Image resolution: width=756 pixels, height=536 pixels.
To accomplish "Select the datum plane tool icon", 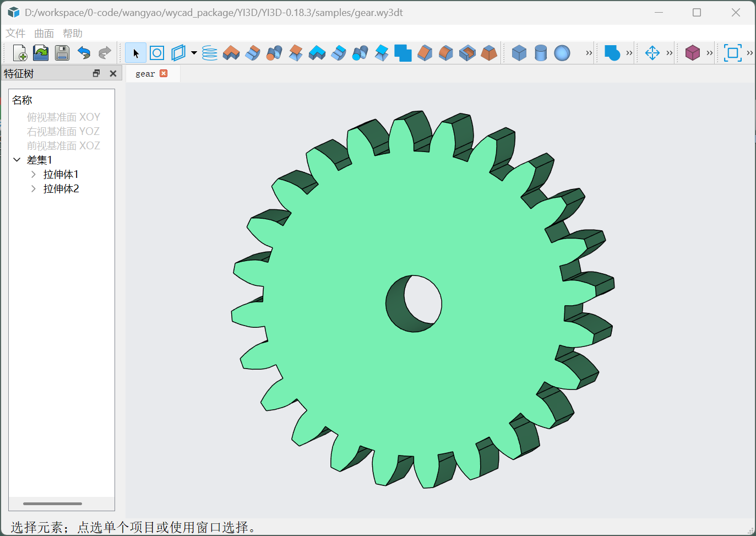I will point(178,53).
